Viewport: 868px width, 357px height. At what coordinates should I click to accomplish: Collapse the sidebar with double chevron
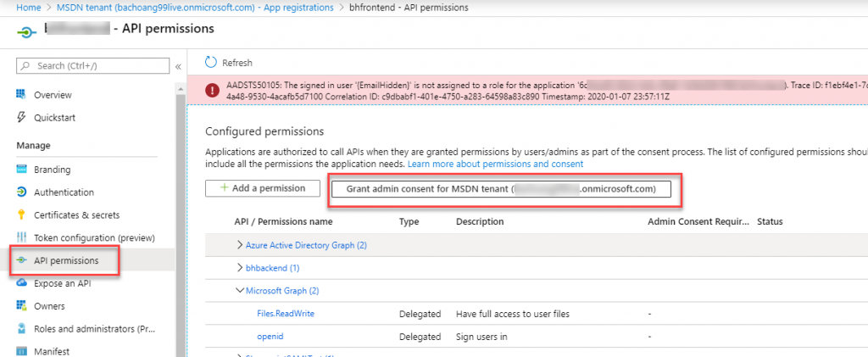point(178,66)
